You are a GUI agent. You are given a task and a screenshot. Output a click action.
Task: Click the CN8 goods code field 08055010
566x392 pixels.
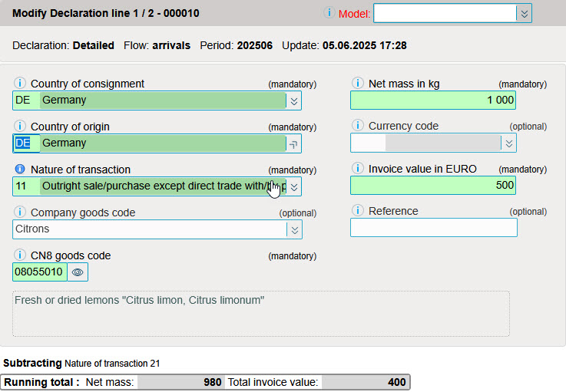[39, 272]
